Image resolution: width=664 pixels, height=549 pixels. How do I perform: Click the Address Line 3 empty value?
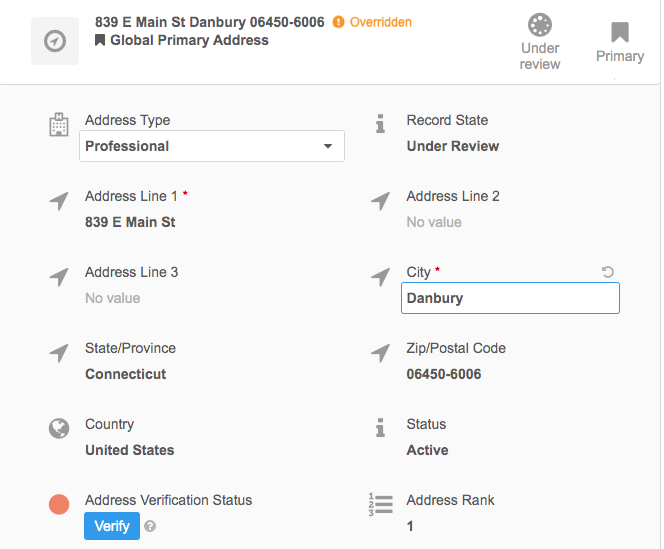pos(112,298)
